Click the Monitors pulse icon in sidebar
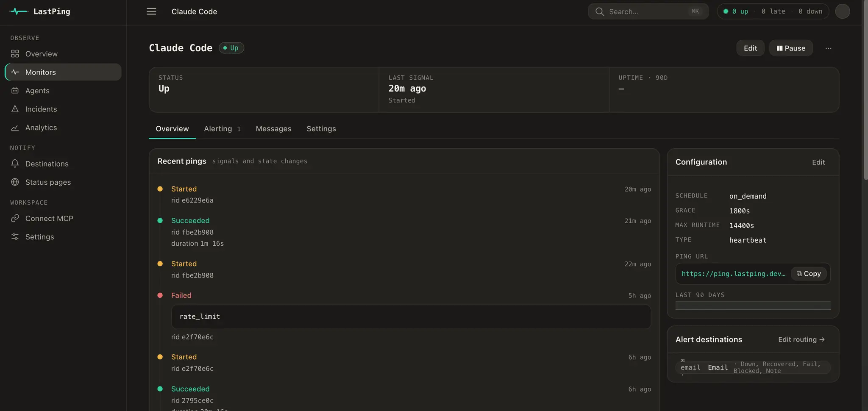868x411 pixels. [15, 72]
